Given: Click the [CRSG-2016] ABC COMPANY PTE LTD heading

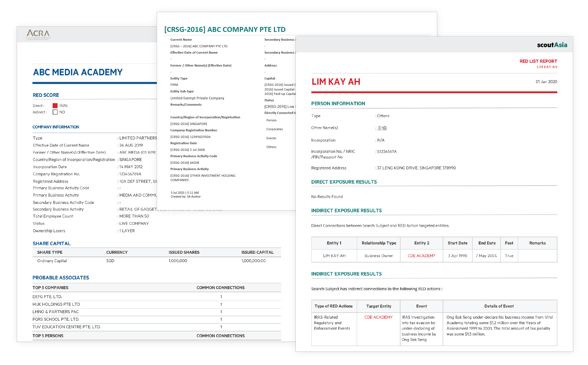Looking at the screenshot, I should (x=225, y=29).
